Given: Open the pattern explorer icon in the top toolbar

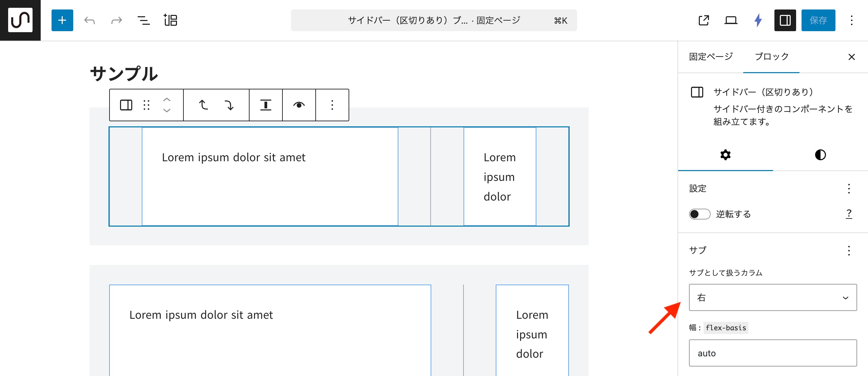Looking at the screenshot, I should tap(171, 20).
